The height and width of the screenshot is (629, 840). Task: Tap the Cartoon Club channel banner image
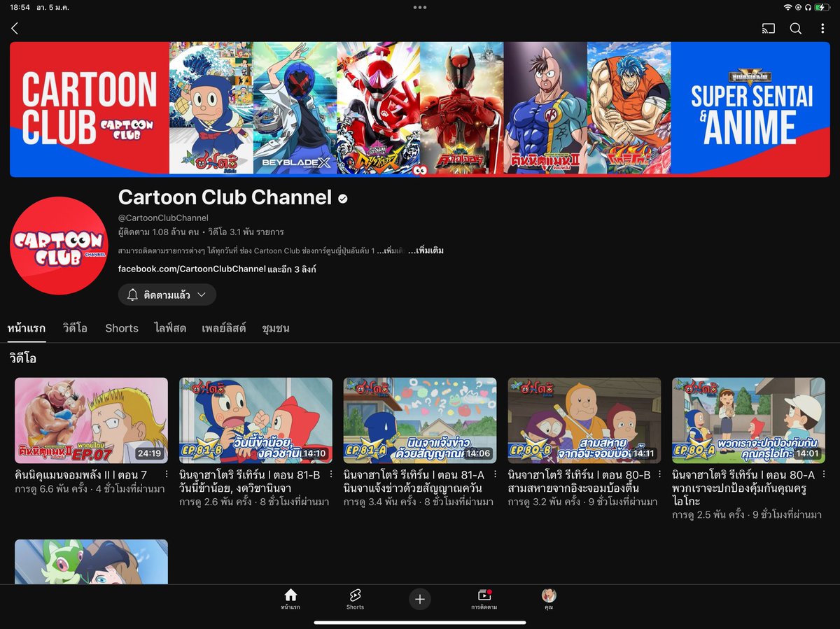click(420, 108)
